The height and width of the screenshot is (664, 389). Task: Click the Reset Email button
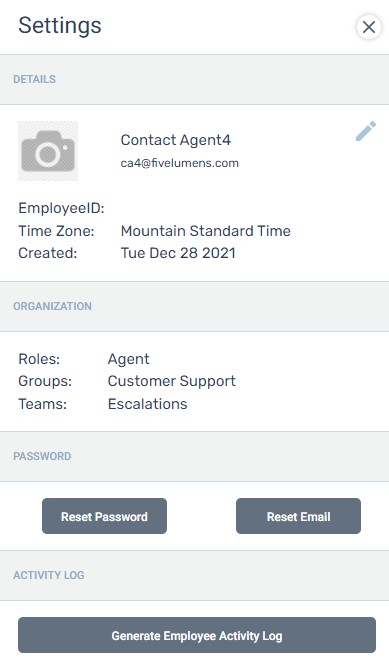point(298,516)
